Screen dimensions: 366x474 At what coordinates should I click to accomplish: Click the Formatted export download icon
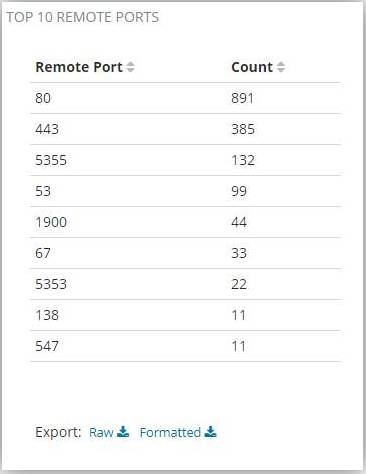211,432
